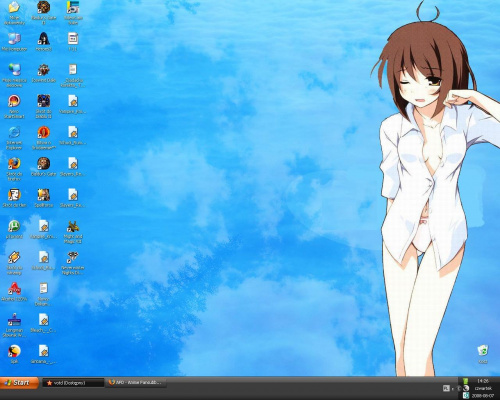
Task: Select the Internet Explorer desktop icon
Action: [14, 138]
